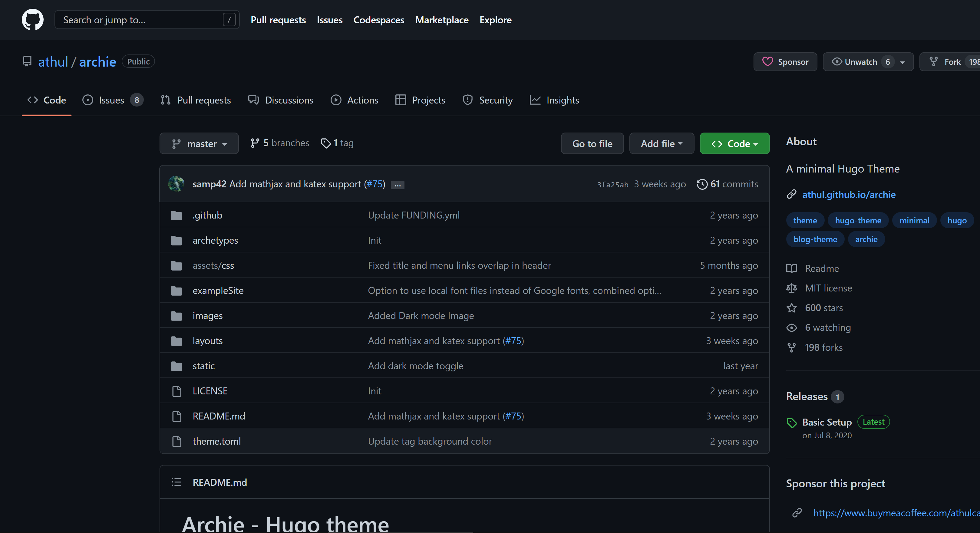Viewport: 980px width, 533px height.
Task: Click samp42's avatar thumbnail
Action: [x=176, y=184]
